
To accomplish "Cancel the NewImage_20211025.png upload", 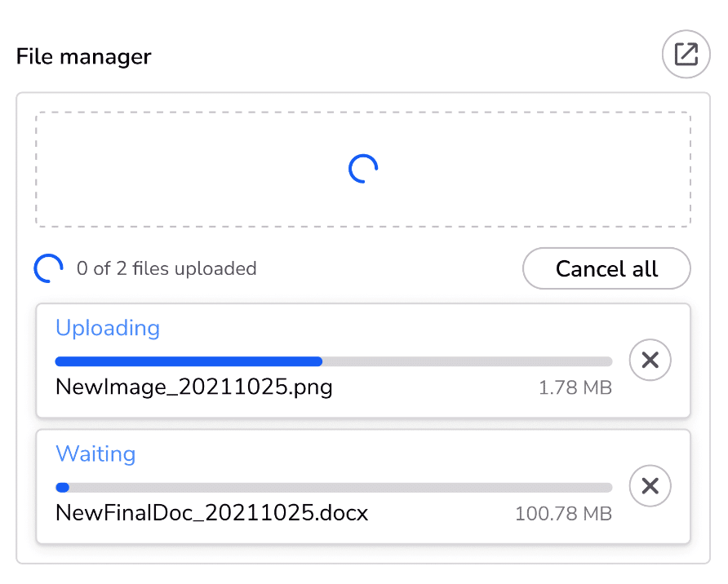I will click(x=650, y=360).
